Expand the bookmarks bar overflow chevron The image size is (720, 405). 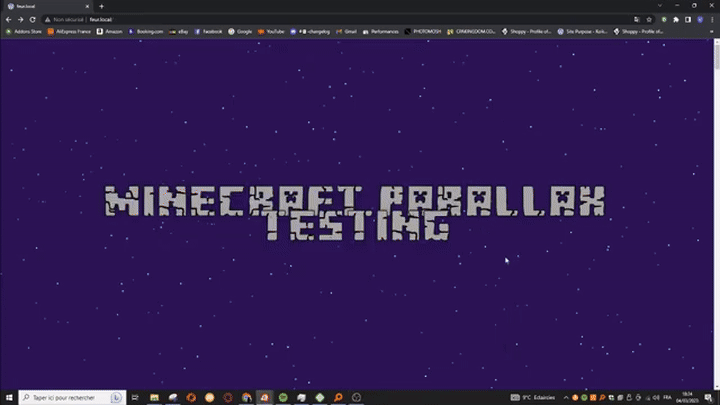[712, 32]
